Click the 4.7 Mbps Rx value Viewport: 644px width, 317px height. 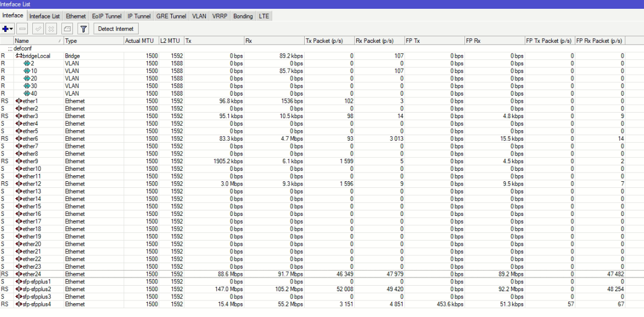click(292, 138)
